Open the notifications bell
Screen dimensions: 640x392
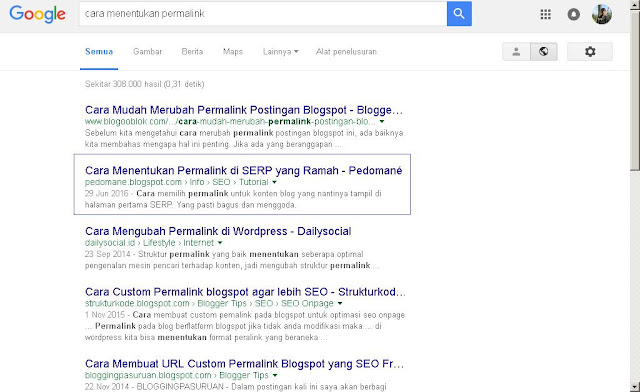573,14
